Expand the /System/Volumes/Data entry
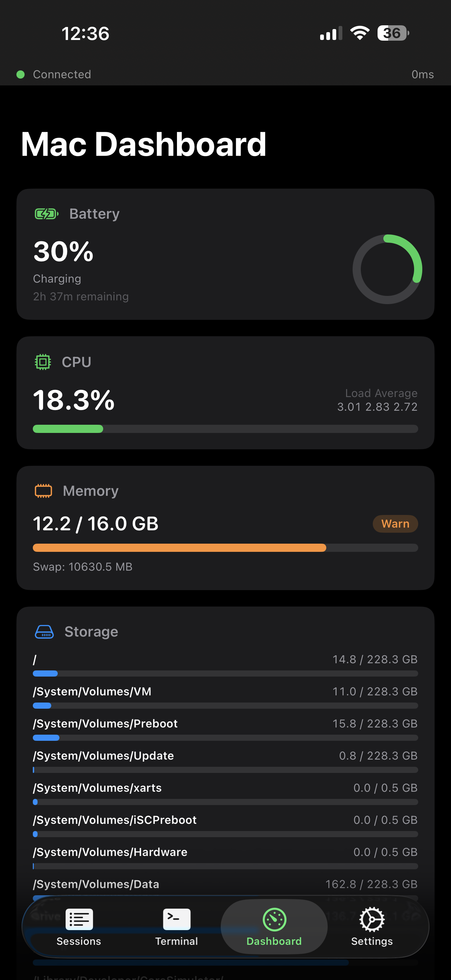 (225, 884)
